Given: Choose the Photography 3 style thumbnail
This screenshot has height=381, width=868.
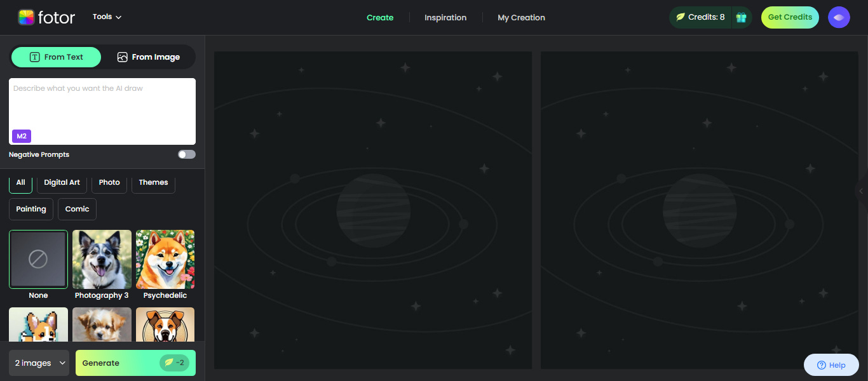Looking at the screenshot, I should coord(102,259).
